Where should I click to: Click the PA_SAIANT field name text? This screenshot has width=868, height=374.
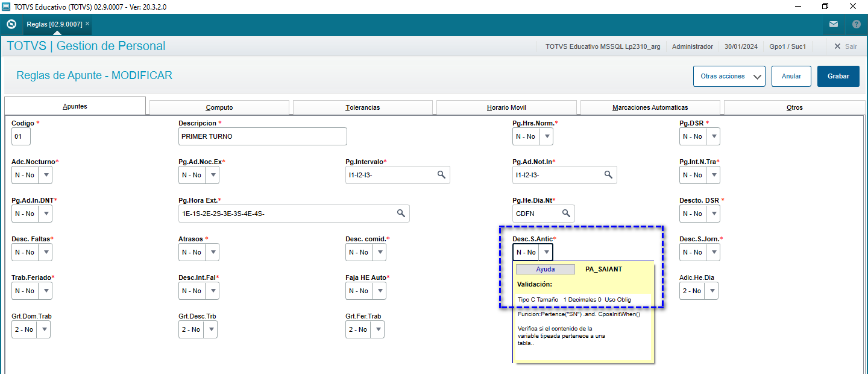pos(603,269)
